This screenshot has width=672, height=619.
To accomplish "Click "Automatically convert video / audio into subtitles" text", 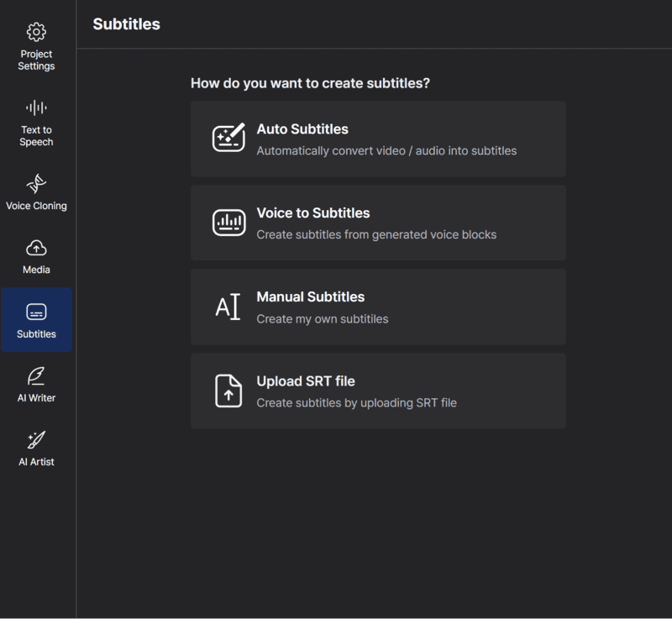I will pos(386,151).
